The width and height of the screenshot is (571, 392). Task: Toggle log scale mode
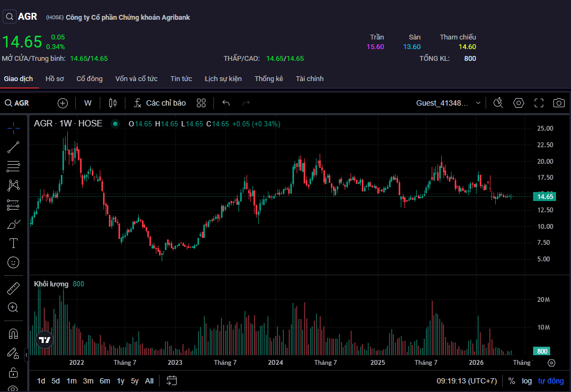[527, 381]
